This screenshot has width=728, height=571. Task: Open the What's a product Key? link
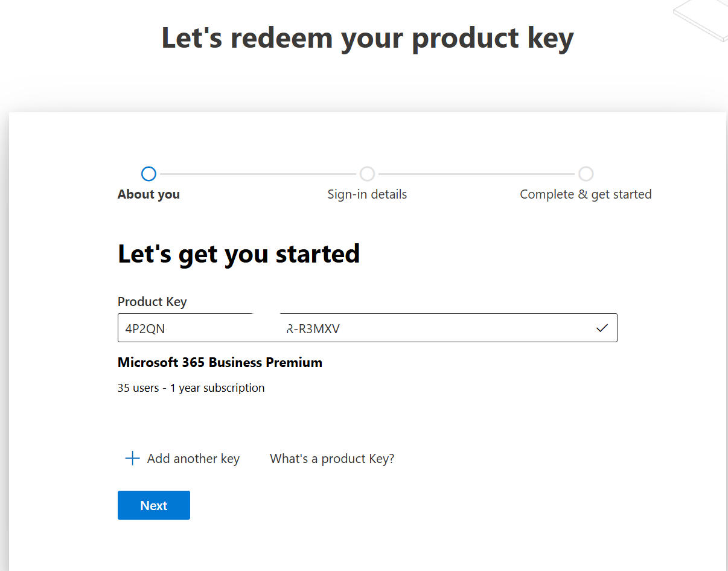pyautogui.click(x=332, y=459)
